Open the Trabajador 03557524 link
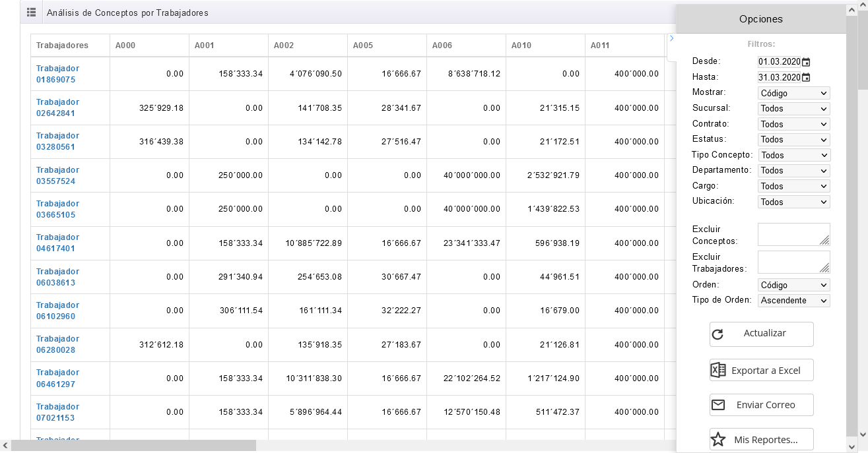 [57, 175]
